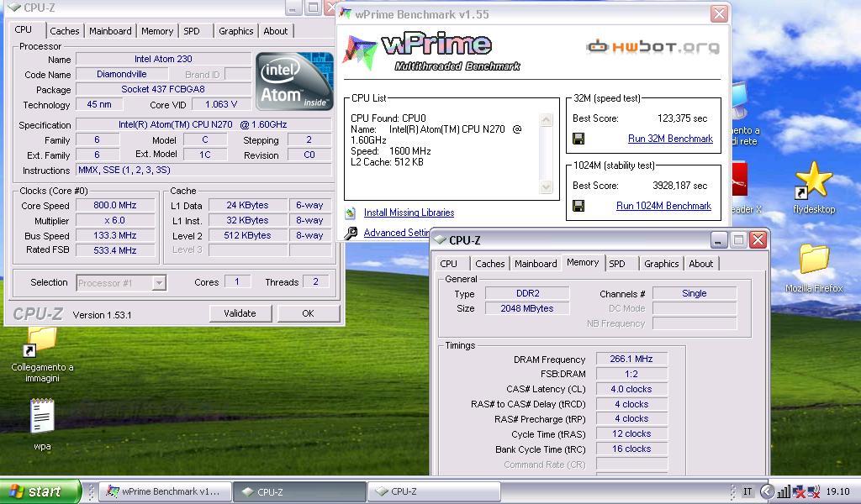Click the Install Missing Libraries icon
The height and width of the screenshot is (504, 861).
[351, 213]
